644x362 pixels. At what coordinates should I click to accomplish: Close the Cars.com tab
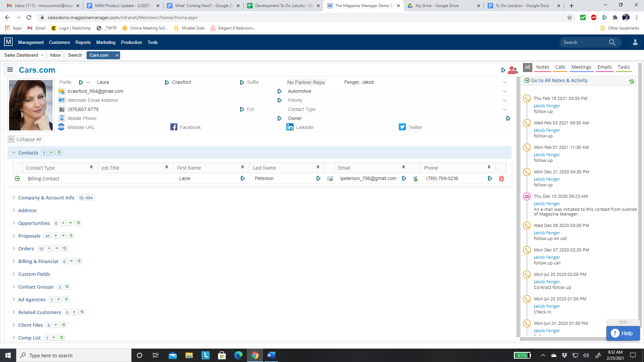point(117,55)
